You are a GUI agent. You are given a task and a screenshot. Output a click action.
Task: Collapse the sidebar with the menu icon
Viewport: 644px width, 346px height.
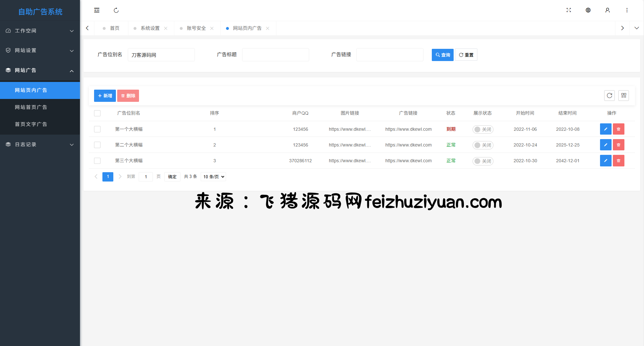click(x=97, y=10)
